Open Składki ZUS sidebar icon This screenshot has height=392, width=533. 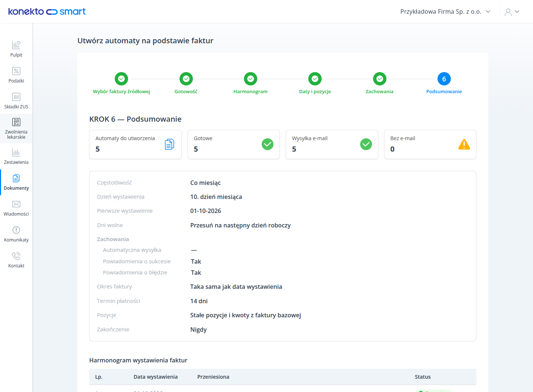[x=16, y=97]
